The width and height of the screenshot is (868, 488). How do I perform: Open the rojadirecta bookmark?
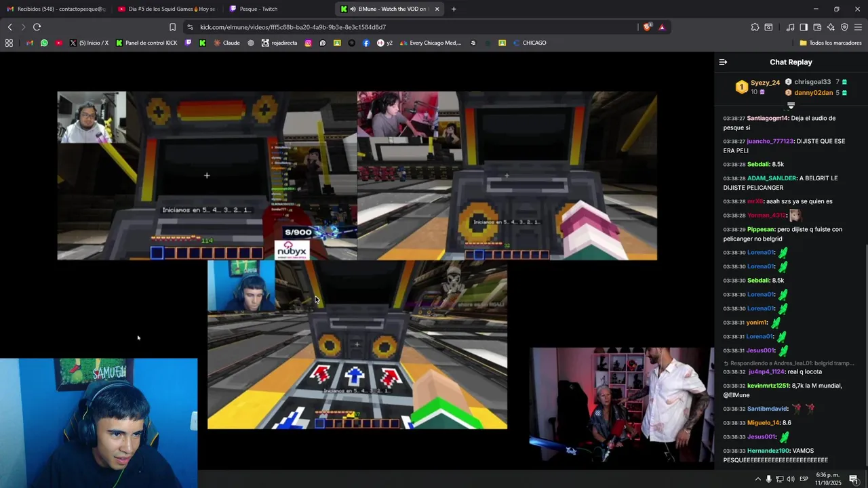[279, 43]
